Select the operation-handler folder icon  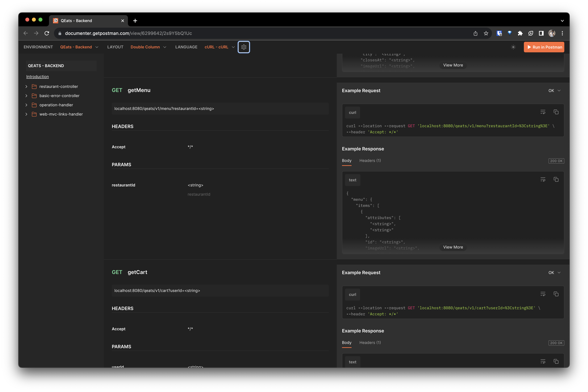[34, 105]
